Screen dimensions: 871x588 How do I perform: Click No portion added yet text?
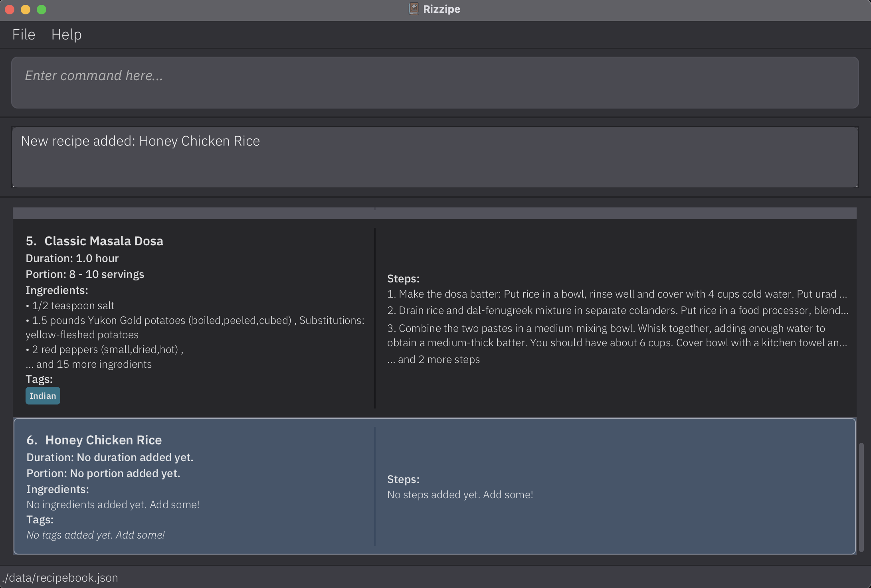click(x=125, y=473)
